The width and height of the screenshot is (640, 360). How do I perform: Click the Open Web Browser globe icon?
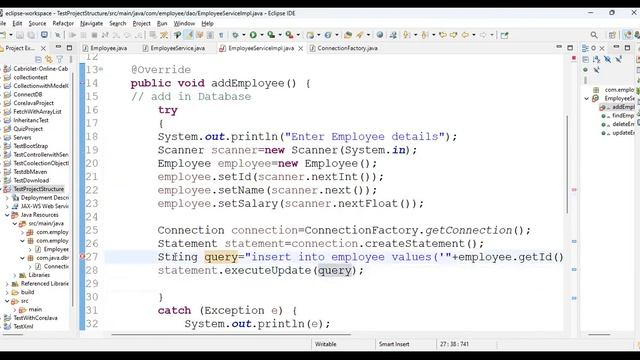coord(380,35)
